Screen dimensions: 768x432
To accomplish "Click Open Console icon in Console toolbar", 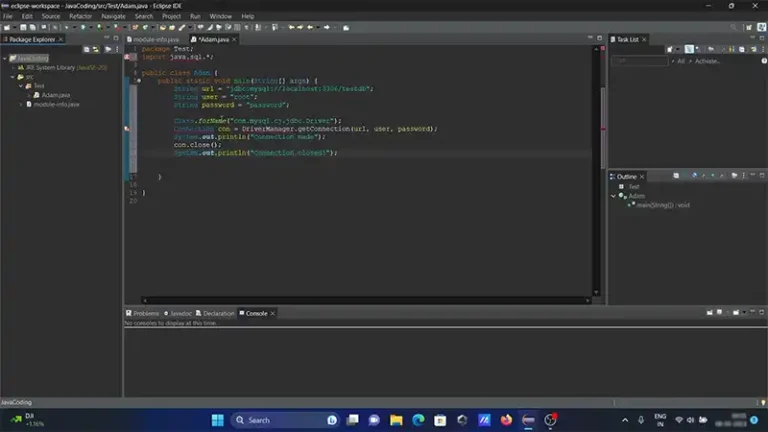I will click(x=736, y=312).
